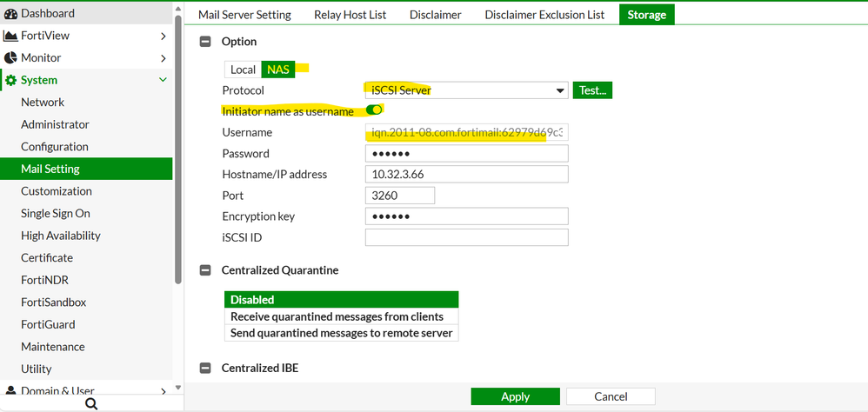Click the Hostname/IP address field
The height and width of the screenshot is (412, 868).
click(x=466, y=175)
